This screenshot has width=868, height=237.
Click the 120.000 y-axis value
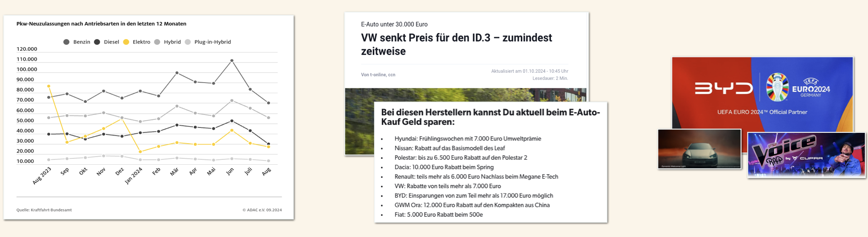tap(27, 49)
